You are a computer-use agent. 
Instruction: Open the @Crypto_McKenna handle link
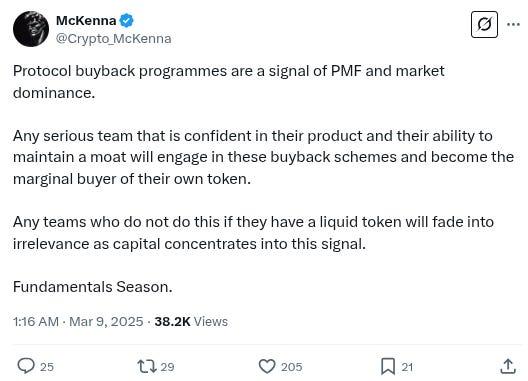[x=113, y=39]
